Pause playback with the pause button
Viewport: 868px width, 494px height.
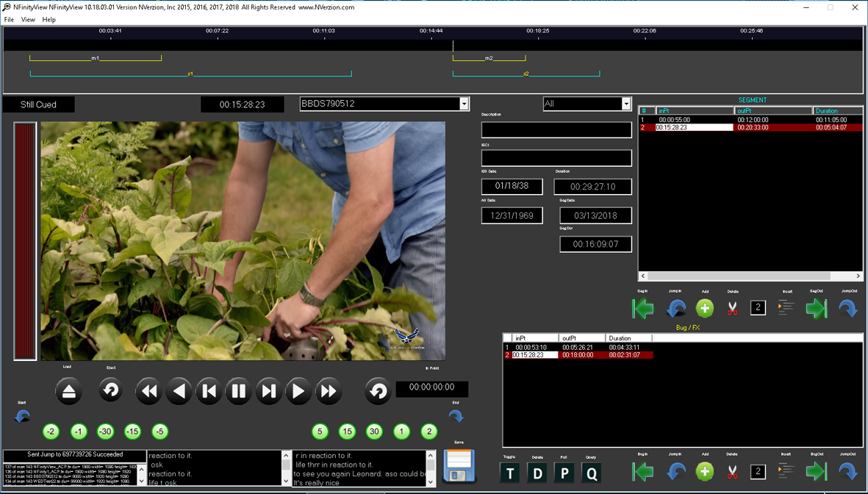click(x=239, y=392)
